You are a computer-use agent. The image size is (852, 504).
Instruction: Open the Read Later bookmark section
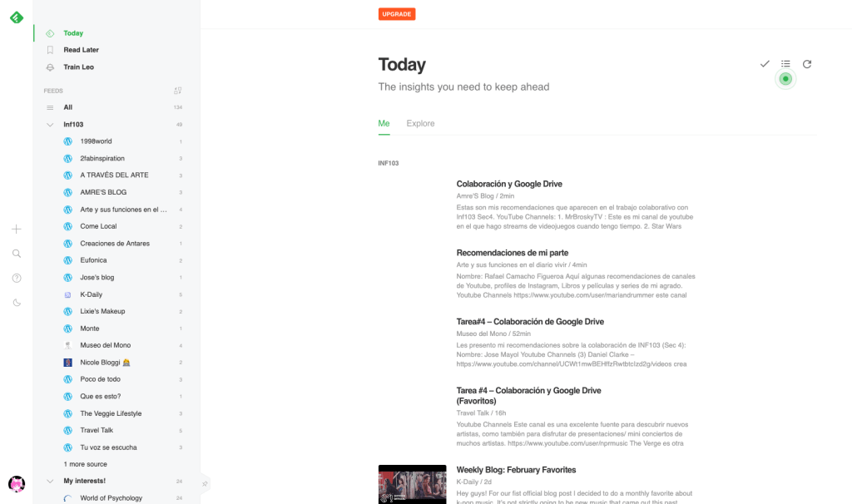coord(81,50)
